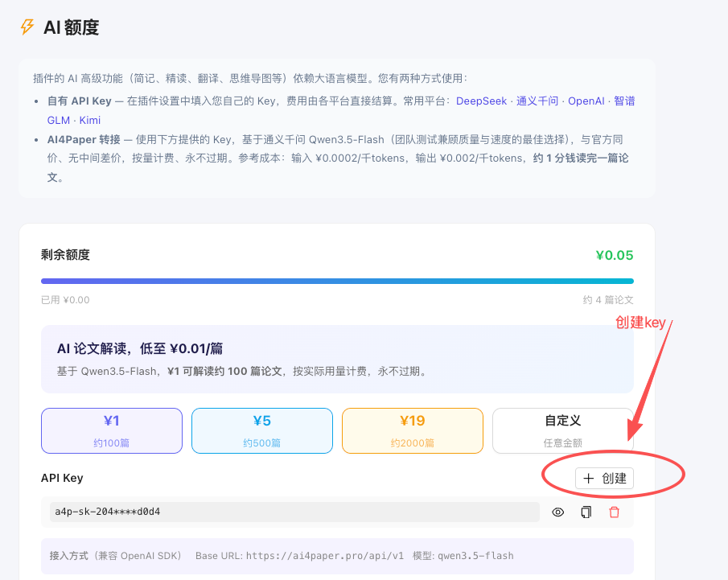Open the DeepSeek platform link

click(x=481, y=101)
